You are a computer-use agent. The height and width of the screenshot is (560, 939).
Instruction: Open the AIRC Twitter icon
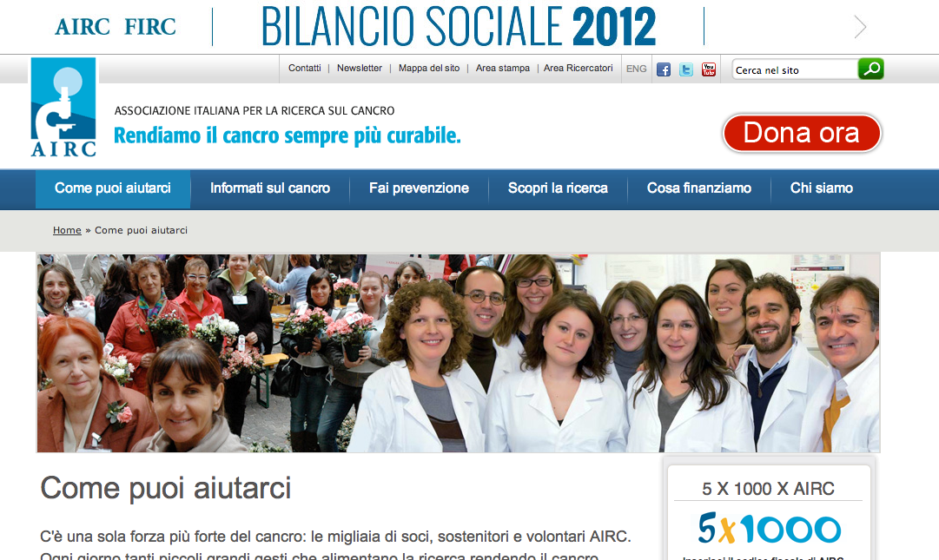[686, 69]
